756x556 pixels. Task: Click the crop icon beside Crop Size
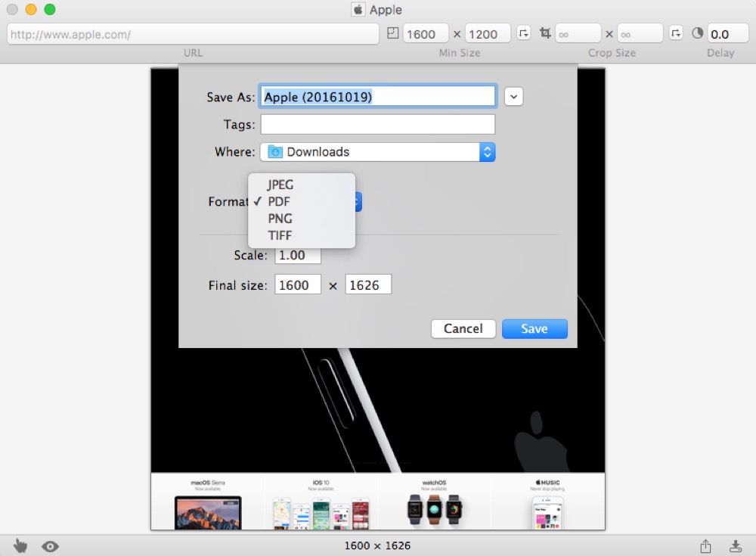click(545, 34)
